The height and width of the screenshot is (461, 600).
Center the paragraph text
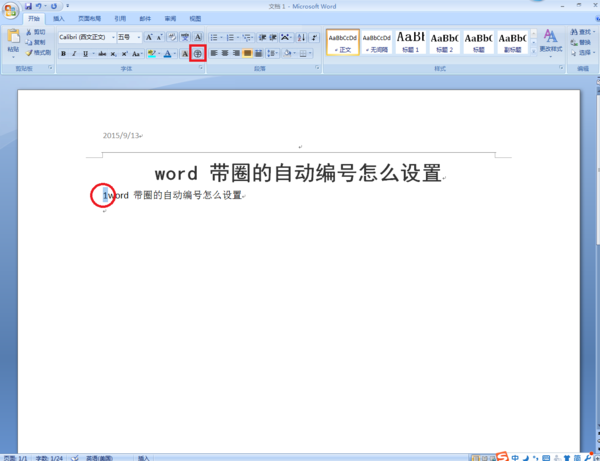pyautogui.click(x=225, y=54)
